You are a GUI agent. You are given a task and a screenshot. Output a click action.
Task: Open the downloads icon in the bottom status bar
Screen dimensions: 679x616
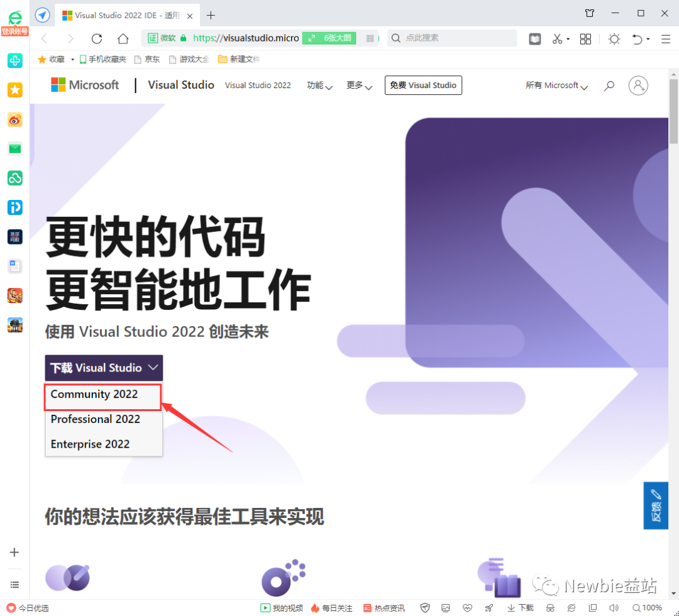[x=520, y=608]
